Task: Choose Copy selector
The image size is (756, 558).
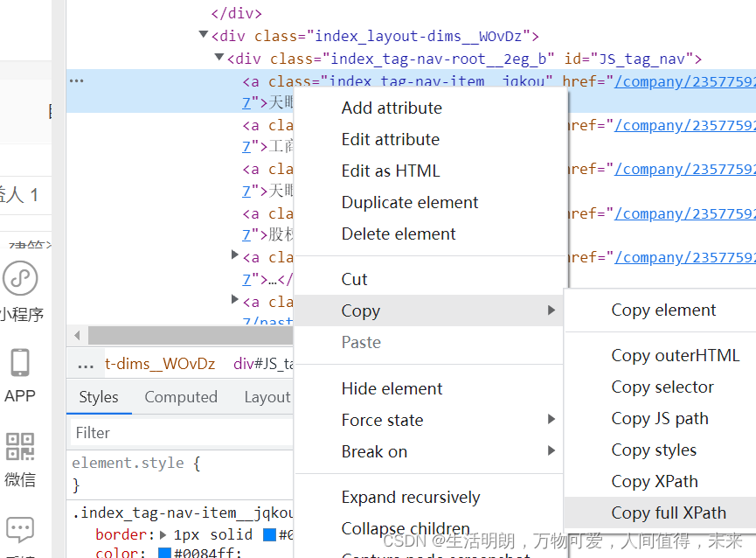Action: pos(662,387)
